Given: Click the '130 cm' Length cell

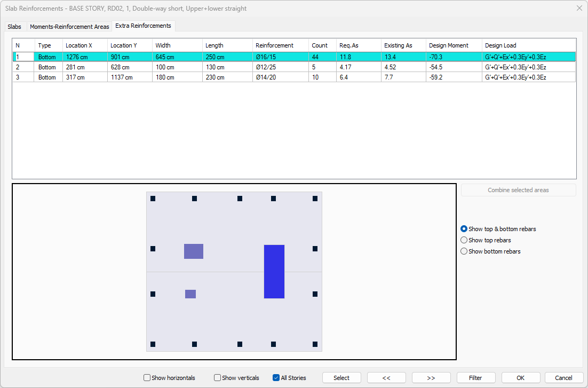Looking at the screenshot, I should click(x=227, y=67).
